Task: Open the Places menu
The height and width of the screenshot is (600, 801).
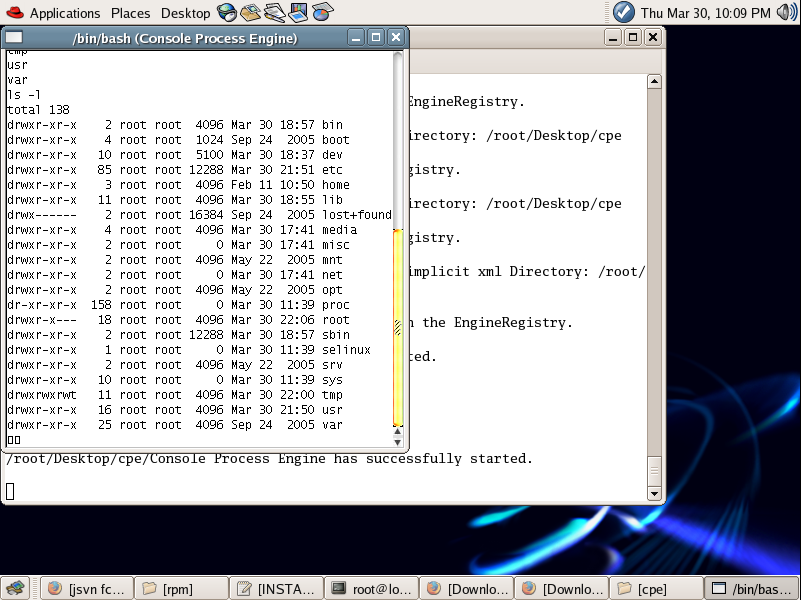Action: click(130, 13)
